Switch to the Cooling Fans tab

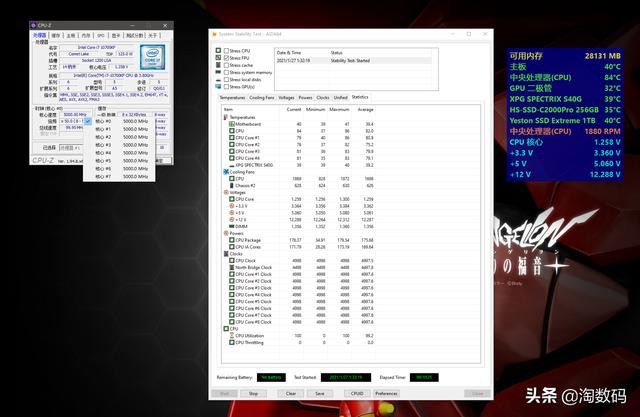[x=262, y=98]
